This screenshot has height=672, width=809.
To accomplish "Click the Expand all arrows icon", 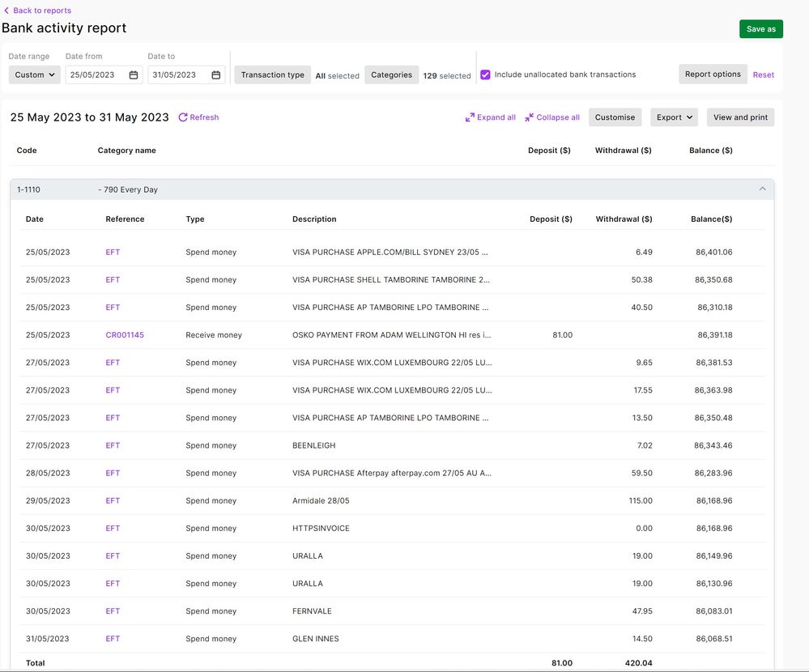I will point(470,117).
